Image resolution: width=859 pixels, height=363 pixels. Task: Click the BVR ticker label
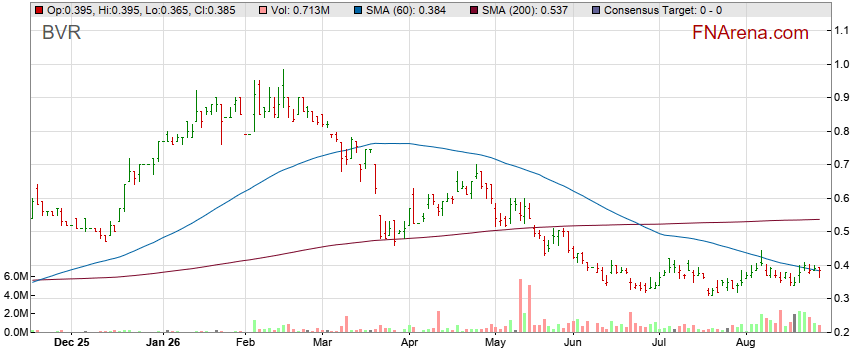tap(61, 33)
